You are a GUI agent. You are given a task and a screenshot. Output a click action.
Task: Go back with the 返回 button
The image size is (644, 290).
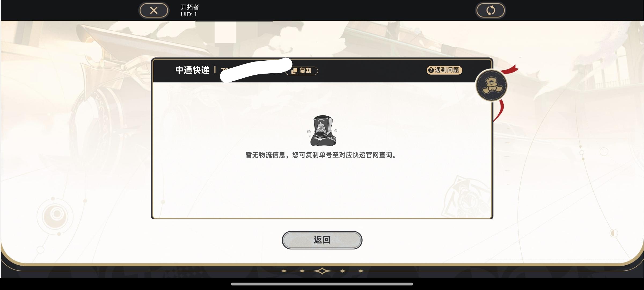322,240
